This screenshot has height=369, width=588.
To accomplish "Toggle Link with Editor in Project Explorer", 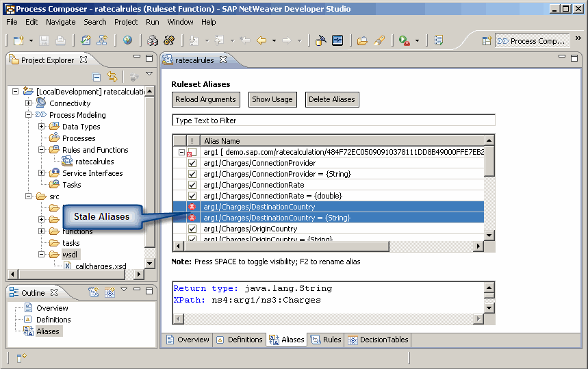I will click(x=112, y=77).
